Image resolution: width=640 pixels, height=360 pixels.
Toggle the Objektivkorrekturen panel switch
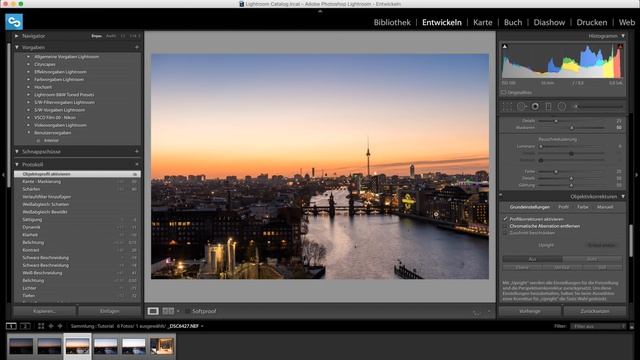tap(501, 196)
